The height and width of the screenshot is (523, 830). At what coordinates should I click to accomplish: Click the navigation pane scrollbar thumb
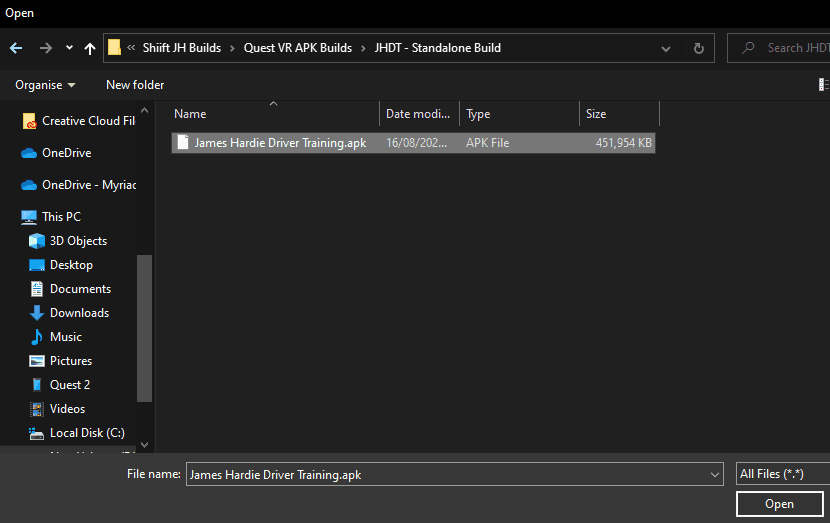pos(145,328)
